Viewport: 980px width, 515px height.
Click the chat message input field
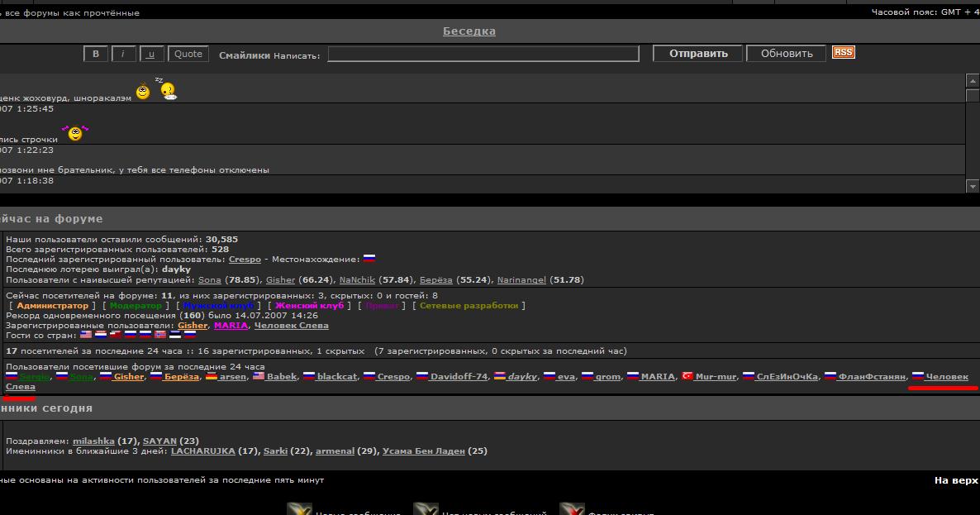pos(483,54)
